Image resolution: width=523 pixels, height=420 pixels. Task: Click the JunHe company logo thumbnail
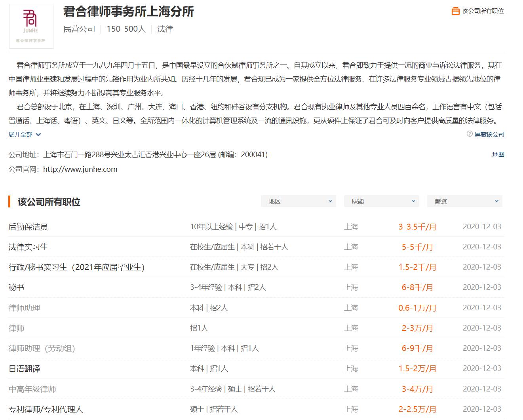point(31,26)
